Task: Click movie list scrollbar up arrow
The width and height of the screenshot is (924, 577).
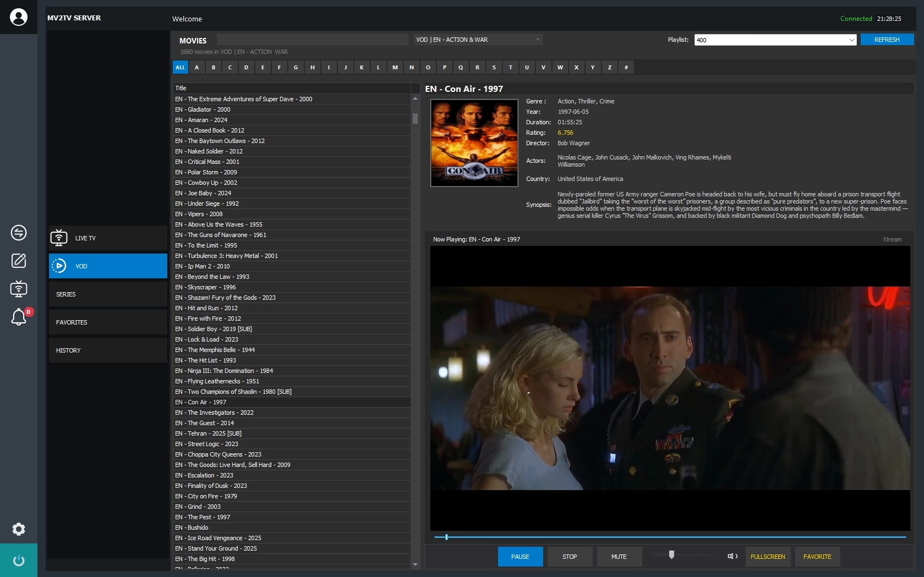Action: (415, 98)
